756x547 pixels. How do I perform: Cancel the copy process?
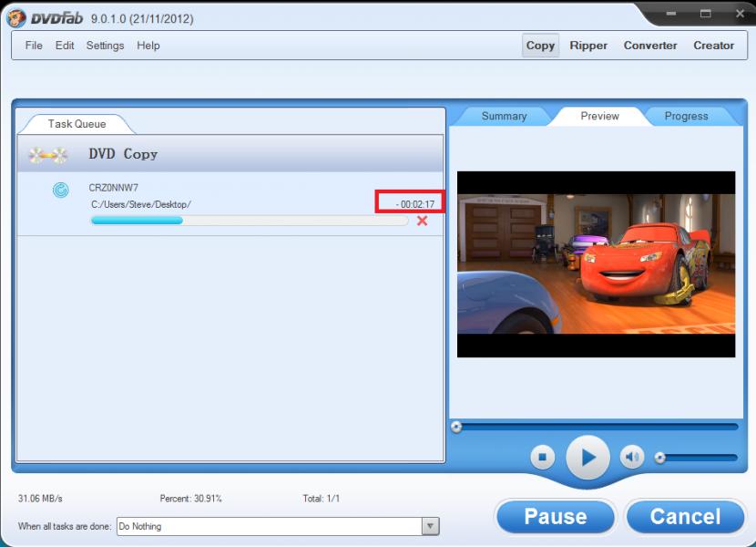click(685, 517)
